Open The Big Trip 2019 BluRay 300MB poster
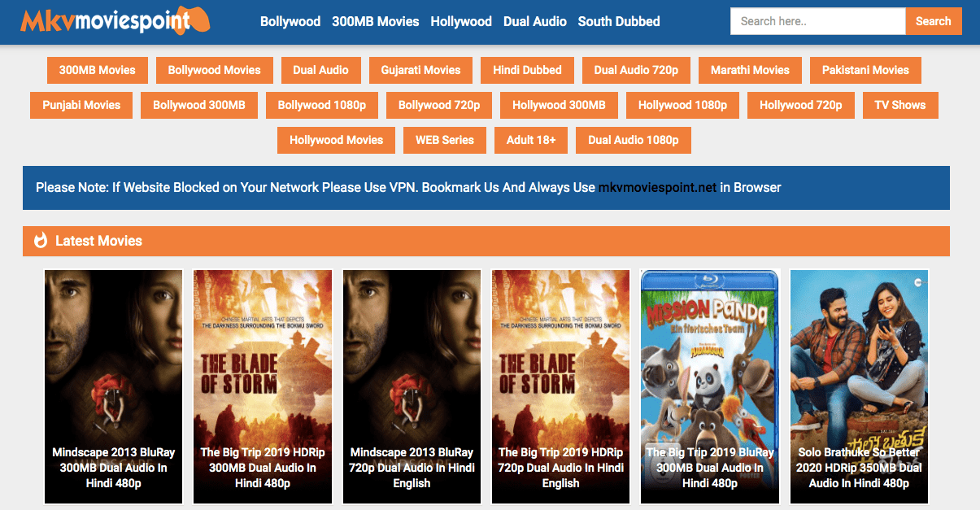980x510 pixels. click(x=711, y=386)
